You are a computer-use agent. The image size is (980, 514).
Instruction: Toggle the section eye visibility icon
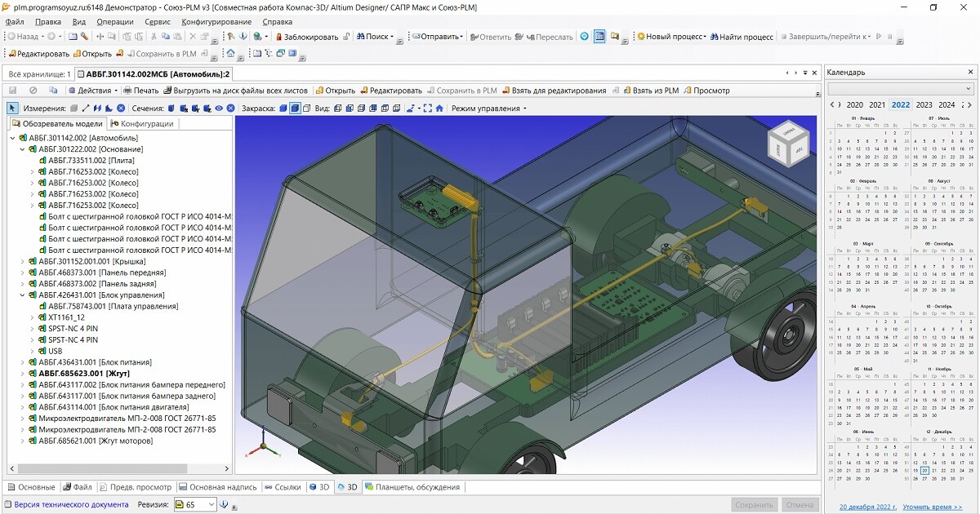(x=217, y=107)
